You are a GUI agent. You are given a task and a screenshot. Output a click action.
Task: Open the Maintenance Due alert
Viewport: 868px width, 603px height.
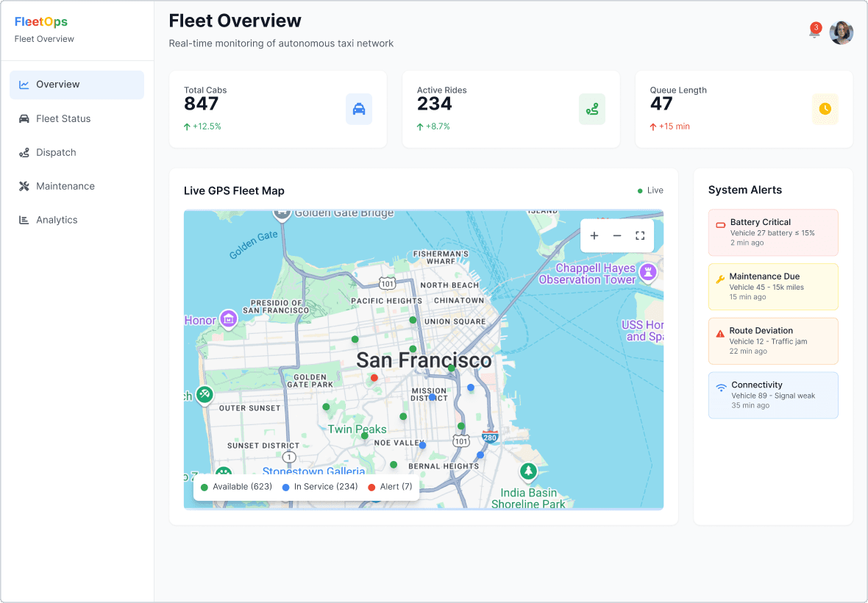pyautogui.click(x=773, y=287)
